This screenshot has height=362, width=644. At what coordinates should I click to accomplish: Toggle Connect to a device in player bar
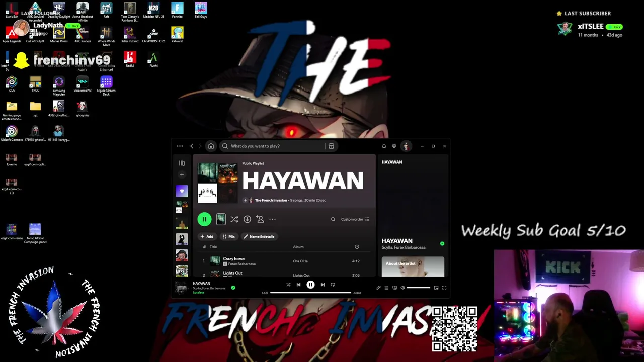pyautogui.click(x=394, y=288)
